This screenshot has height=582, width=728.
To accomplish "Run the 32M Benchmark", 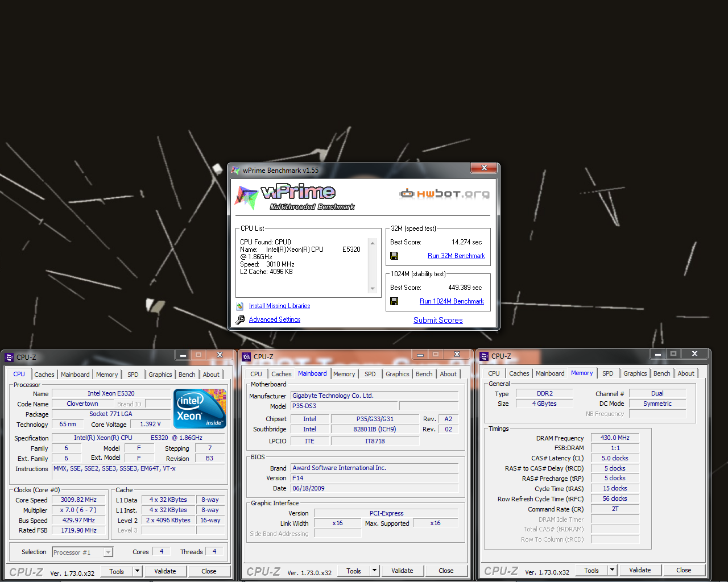I will (x=456, y=256).
